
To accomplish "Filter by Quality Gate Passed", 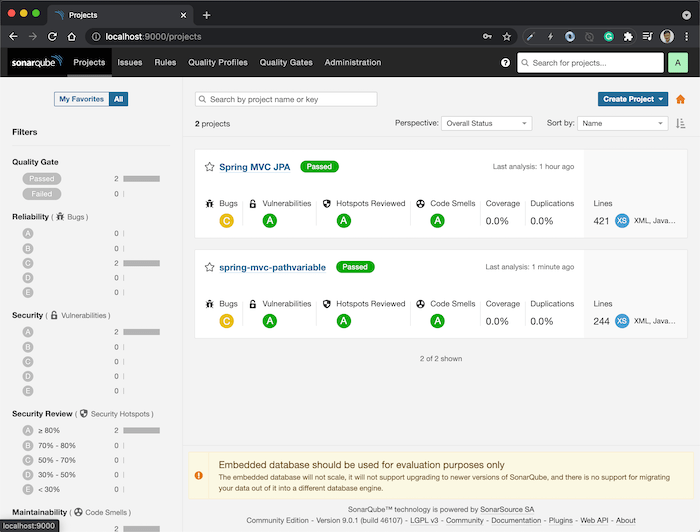I will click(x=42, y=179).
